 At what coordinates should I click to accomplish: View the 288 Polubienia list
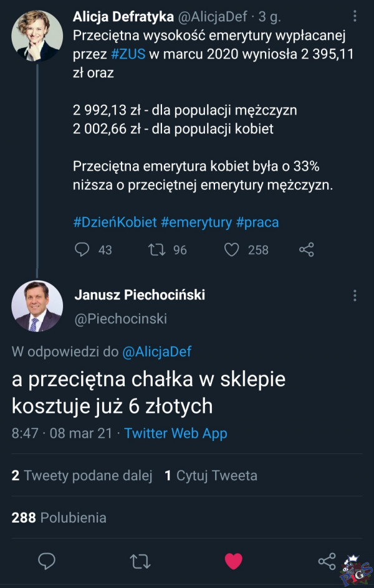[59, 518]
